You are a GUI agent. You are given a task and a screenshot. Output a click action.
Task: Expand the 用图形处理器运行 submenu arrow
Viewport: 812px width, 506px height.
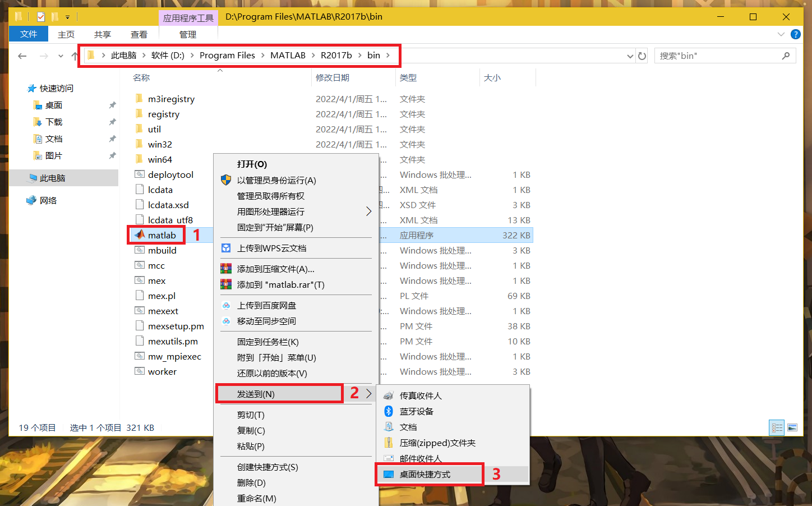coord(368,211)
